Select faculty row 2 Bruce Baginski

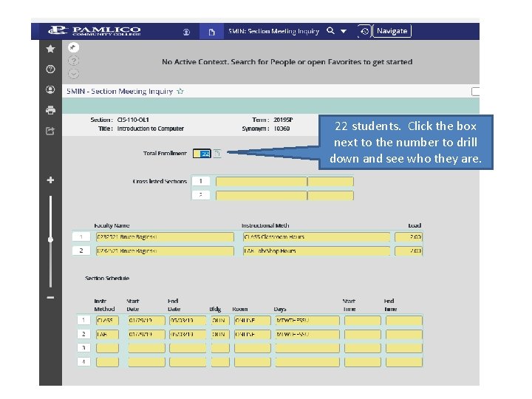pos(165,250)
